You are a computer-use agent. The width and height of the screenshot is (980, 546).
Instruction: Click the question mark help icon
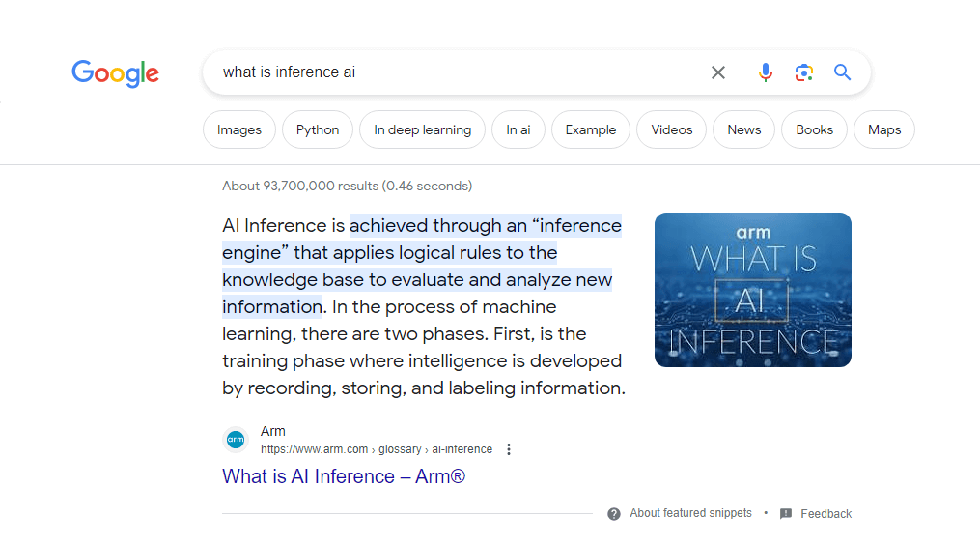pyautogui.click(x=614, y=514)
